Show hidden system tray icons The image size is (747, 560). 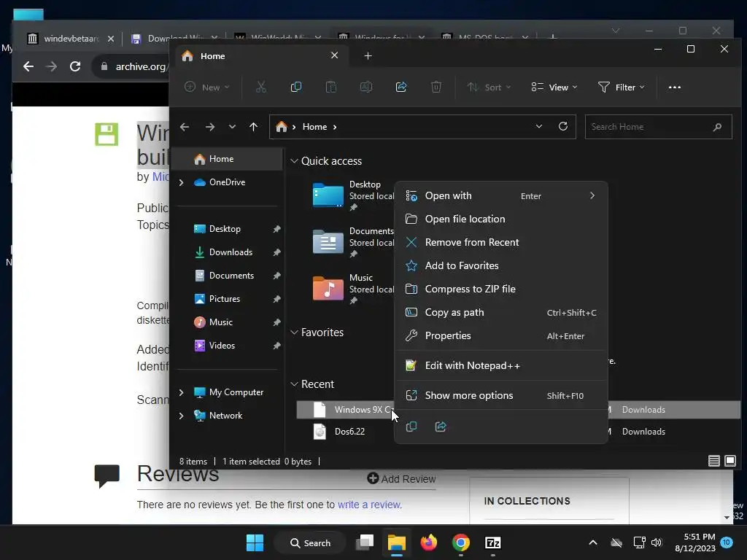[x=593, y=542]
